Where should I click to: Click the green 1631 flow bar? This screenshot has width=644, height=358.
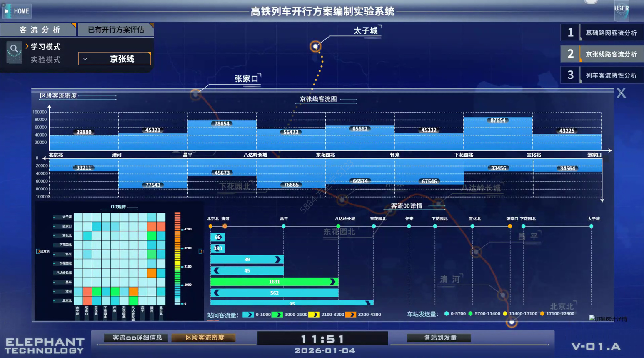click(x=274, y=282)
